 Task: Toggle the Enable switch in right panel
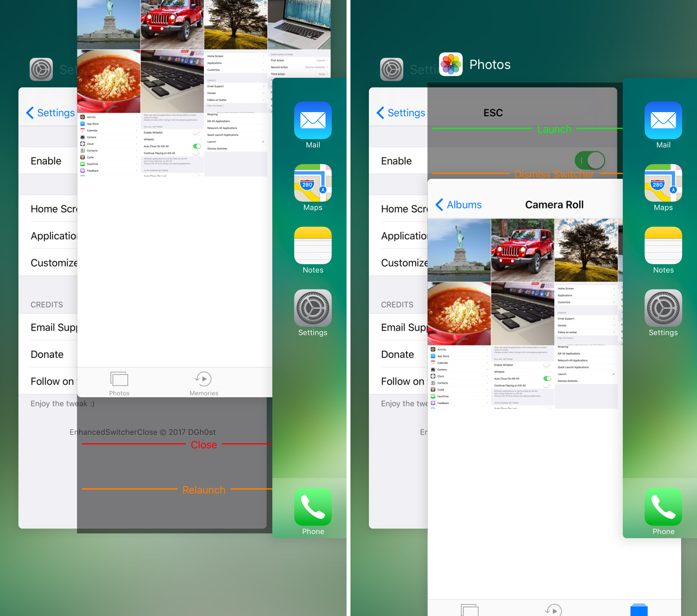click(x=590, y=160)
